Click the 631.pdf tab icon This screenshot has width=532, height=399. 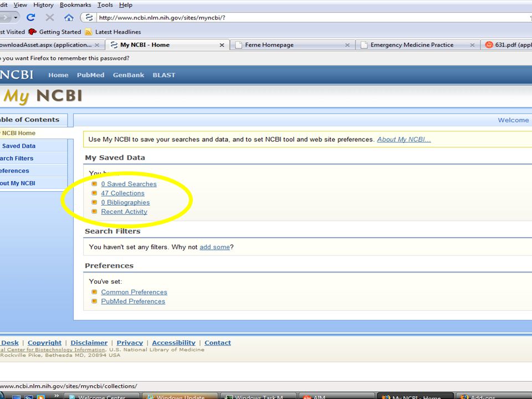(489, 45)
